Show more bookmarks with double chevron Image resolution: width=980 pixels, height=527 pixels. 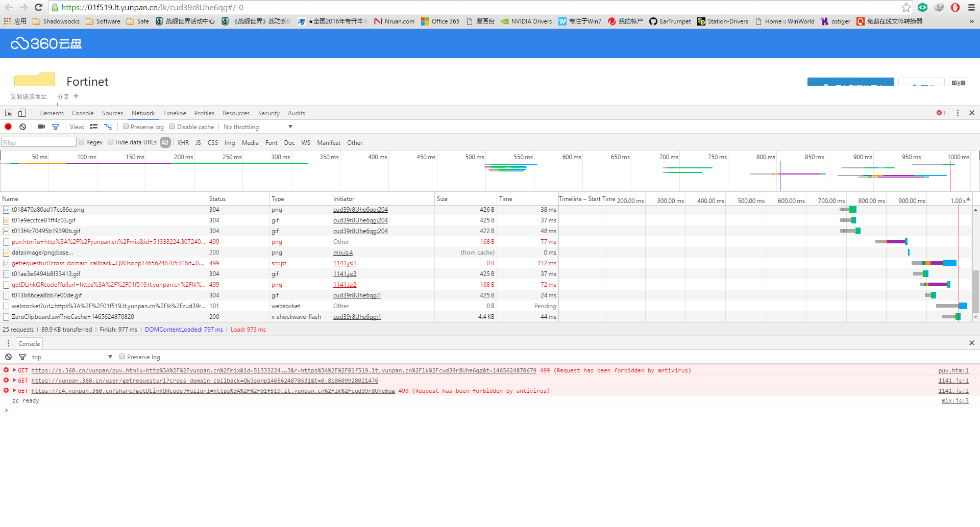pyautogui.click(x=971, y=21)
